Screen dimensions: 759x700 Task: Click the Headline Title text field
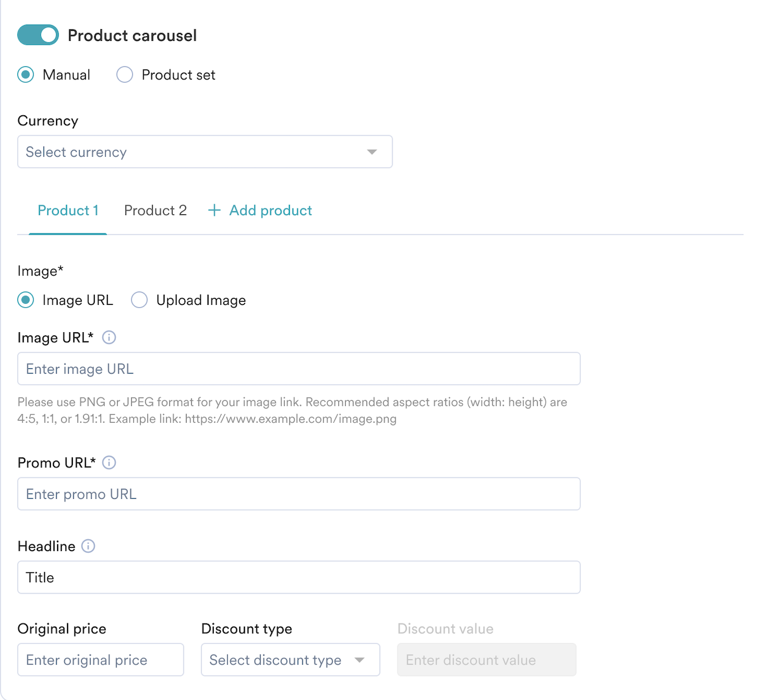(x=299, y=577)
